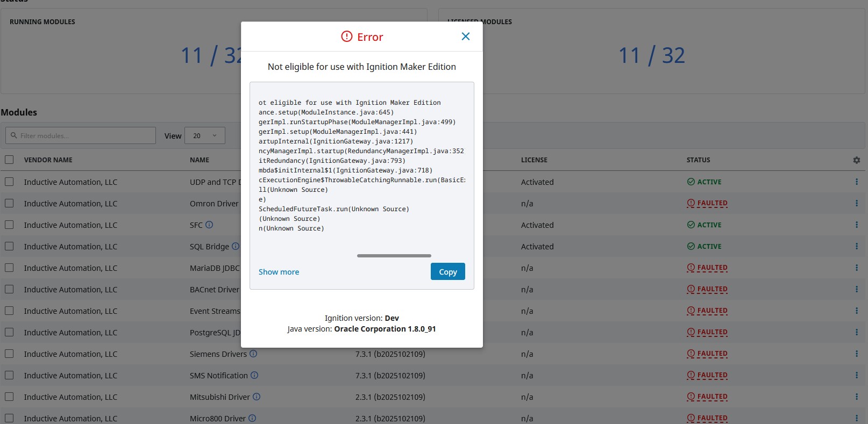The height and width of the screenshot is (424, 868).
Task: Show info for SMS Notification module
Action: pyautogui.click(x=254, y=375)
